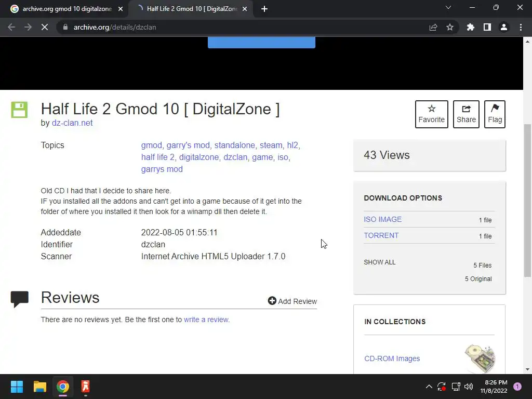
Task: Click the scrollbar down arrow
Action: tap(527, 369)
